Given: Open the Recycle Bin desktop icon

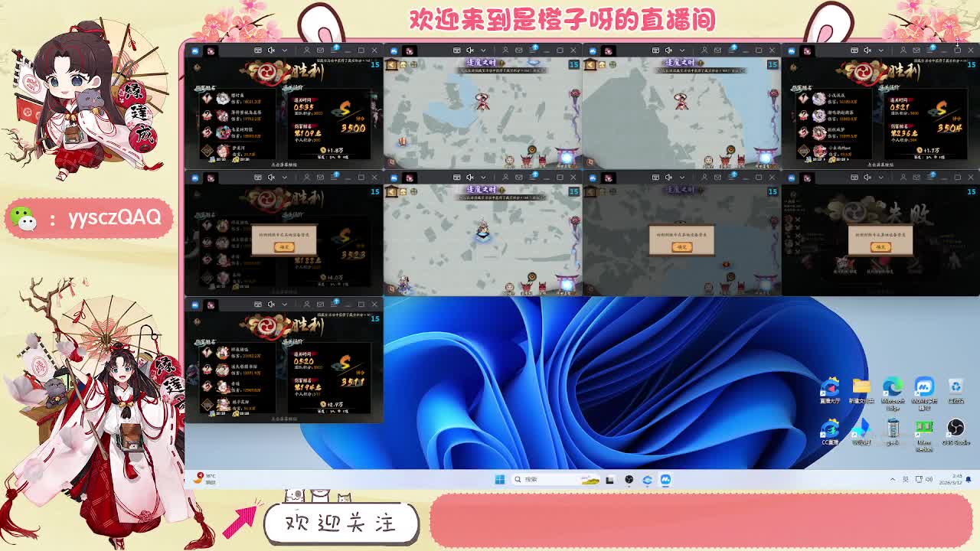Looking at the screenshot, I should click(955, 390).
